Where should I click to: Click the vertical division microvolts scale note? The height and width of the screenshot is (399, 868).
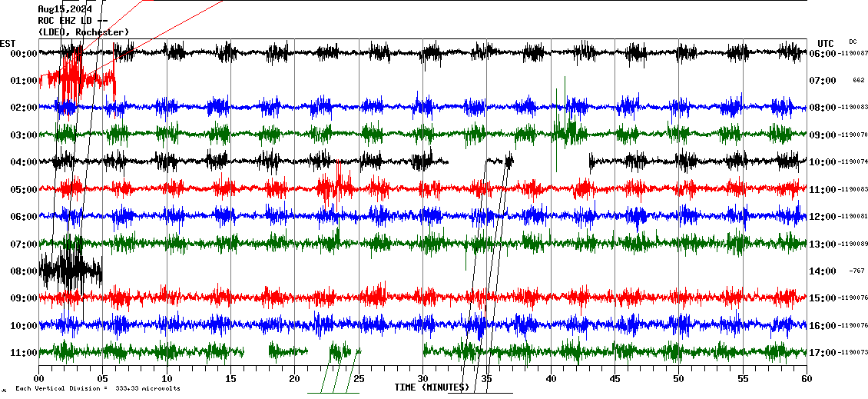(x=98, y=388)
